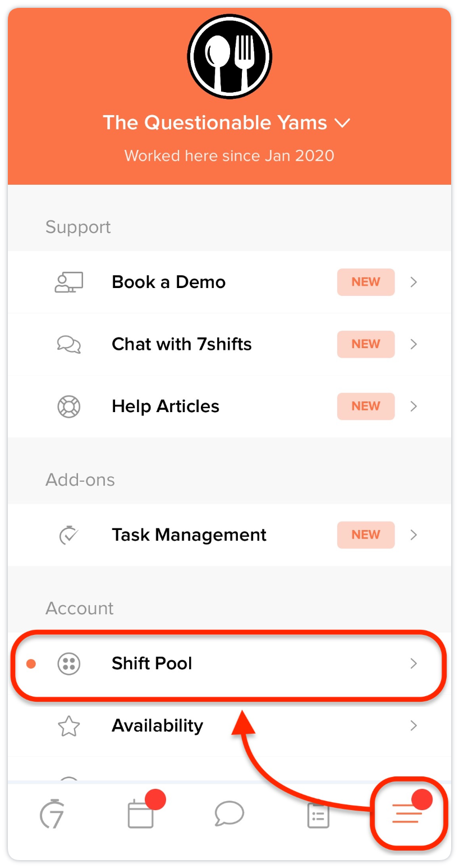
Task: Click the NEW badge beside Book a Demo
Action: 366,282
